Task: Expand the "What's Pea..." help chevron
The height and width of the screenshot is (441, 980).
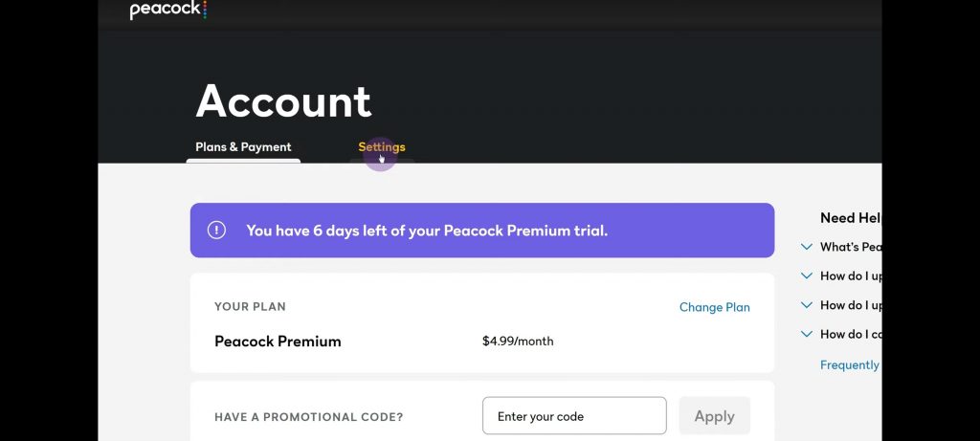Action: 806,247
